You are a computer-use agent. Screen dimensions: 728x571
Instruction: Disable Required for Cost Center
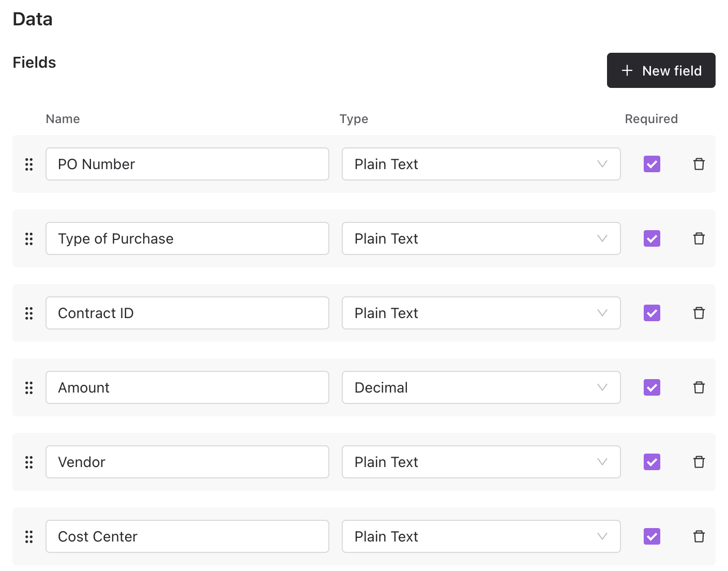coord(651,536)
